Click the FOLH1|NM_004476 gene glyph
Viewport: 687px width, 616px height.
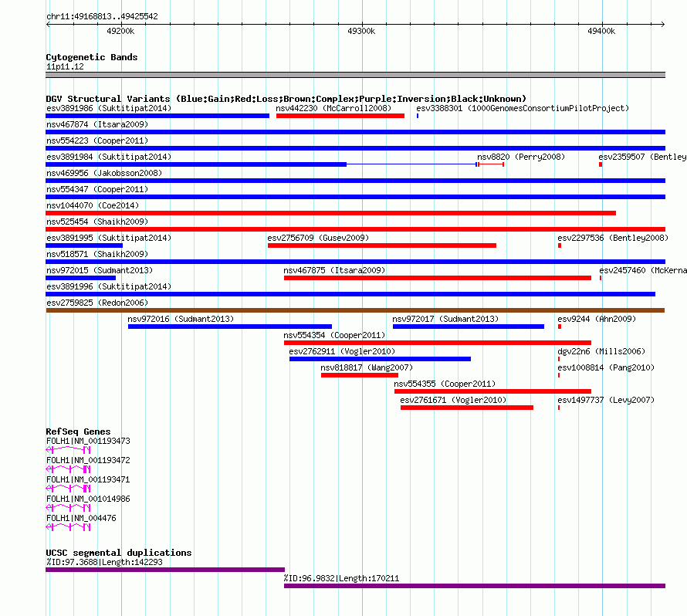(68, 527)
